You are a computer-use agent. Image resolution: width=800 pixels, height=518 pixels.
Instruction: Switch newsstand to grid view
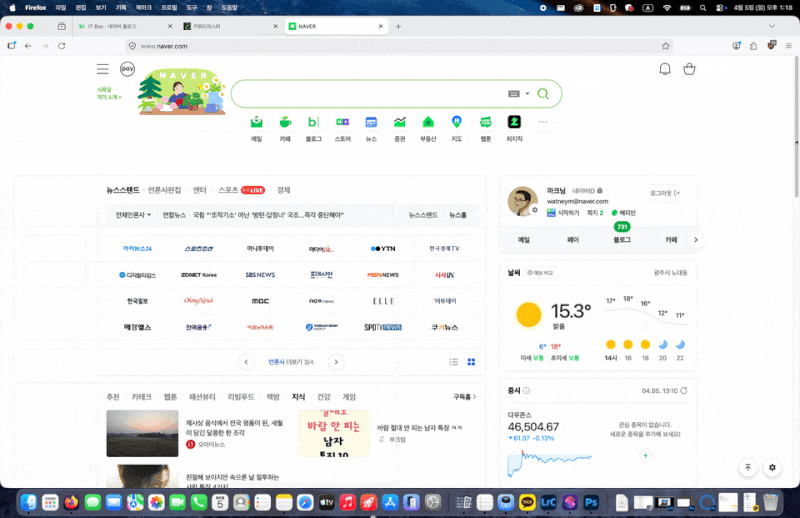(x=471, y=362)
